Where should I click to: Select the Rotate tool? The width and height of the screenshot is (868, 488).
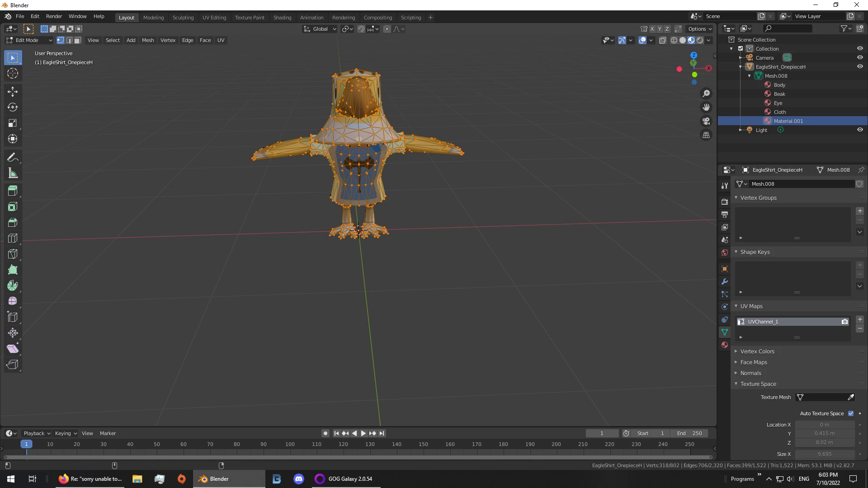pyautogui.click(x=12, y=108)
